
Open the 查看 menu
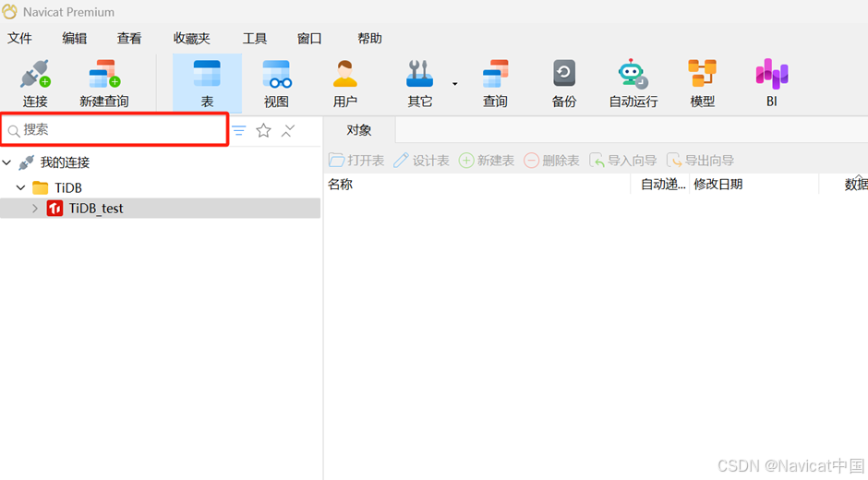point(129,38)
